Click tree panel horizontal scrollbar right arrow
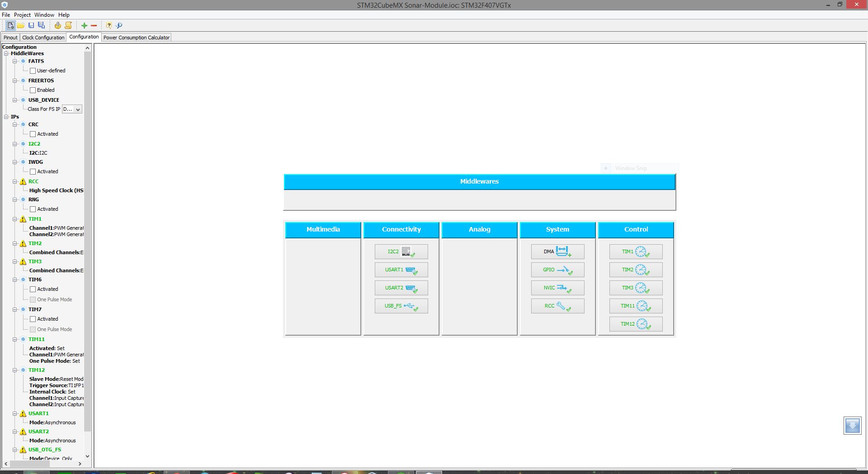Viewport: 868px width, 474px height. point(80,464)
